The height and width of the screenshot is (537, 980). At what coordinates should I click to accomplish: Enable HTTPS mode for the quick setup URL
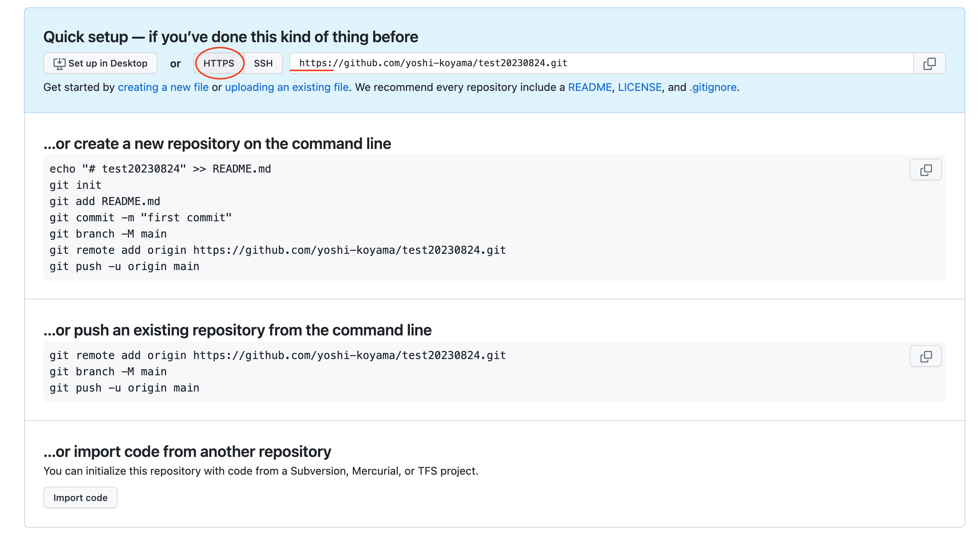(219, 63)
